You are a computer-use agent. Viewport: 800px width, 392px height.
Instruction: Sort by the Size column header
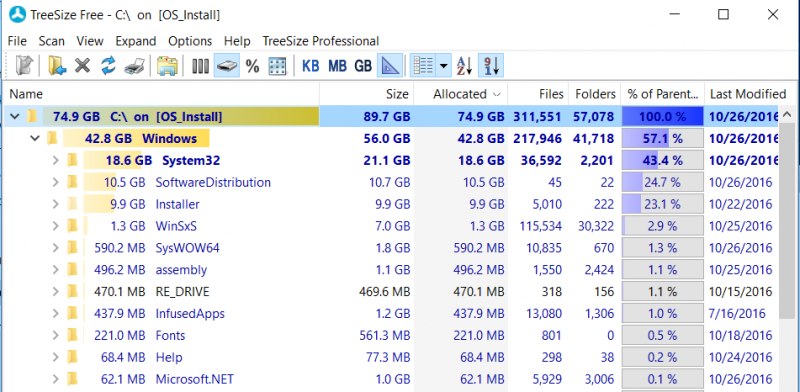[366, 94]
